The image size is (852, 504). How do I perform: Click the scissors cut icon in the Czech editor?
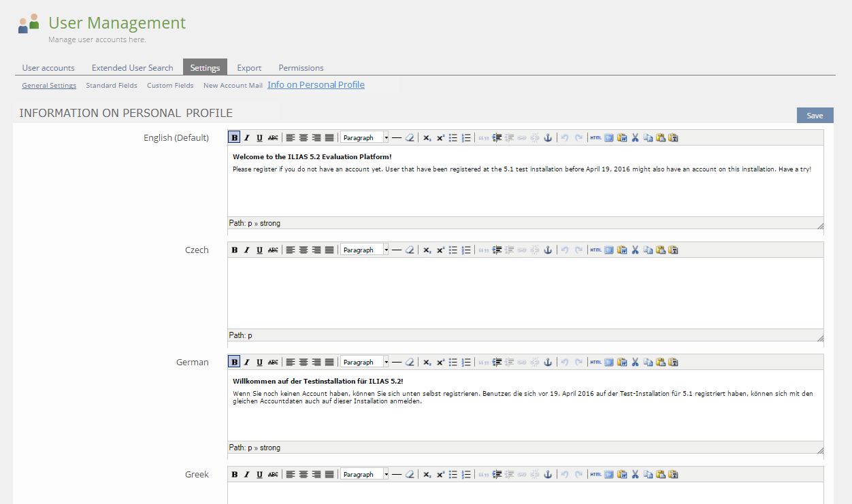635,250
